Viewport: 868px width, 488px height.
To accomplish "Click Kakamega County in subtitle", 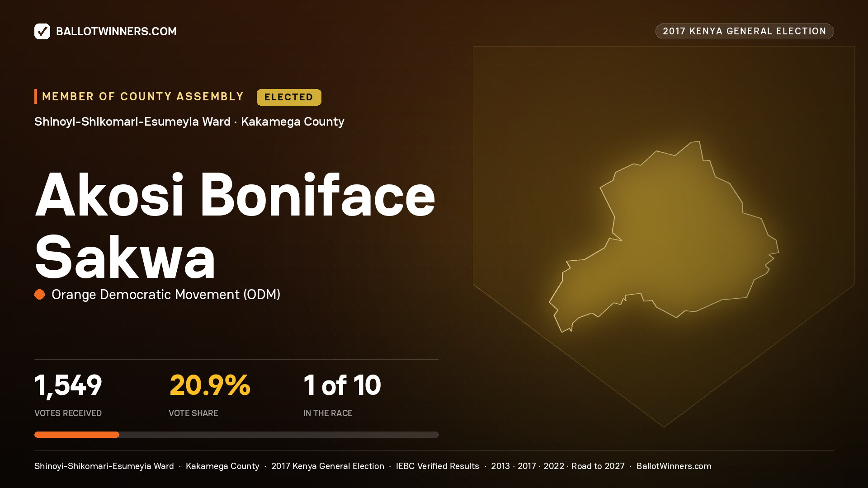I will point(292,122).
